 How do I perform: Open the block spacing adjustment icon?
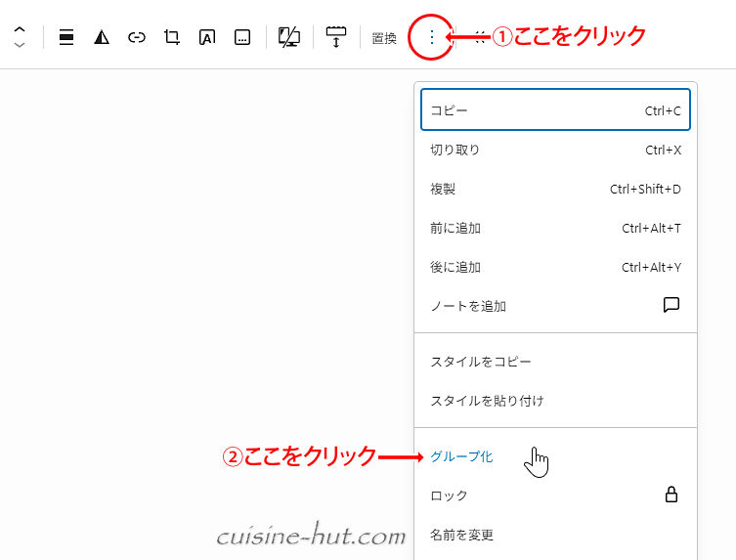click(x=336, y=37)
